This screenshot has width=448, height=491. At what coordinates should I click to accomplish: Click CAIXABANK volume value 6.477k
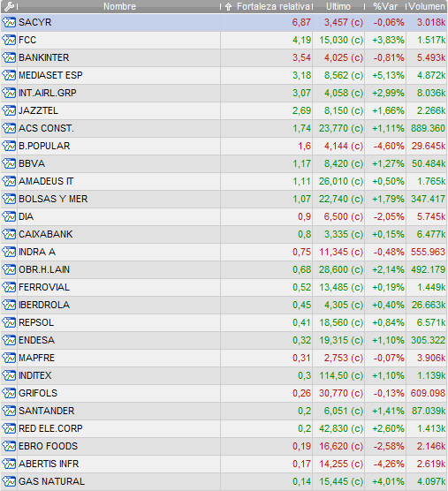click(431, 234)
